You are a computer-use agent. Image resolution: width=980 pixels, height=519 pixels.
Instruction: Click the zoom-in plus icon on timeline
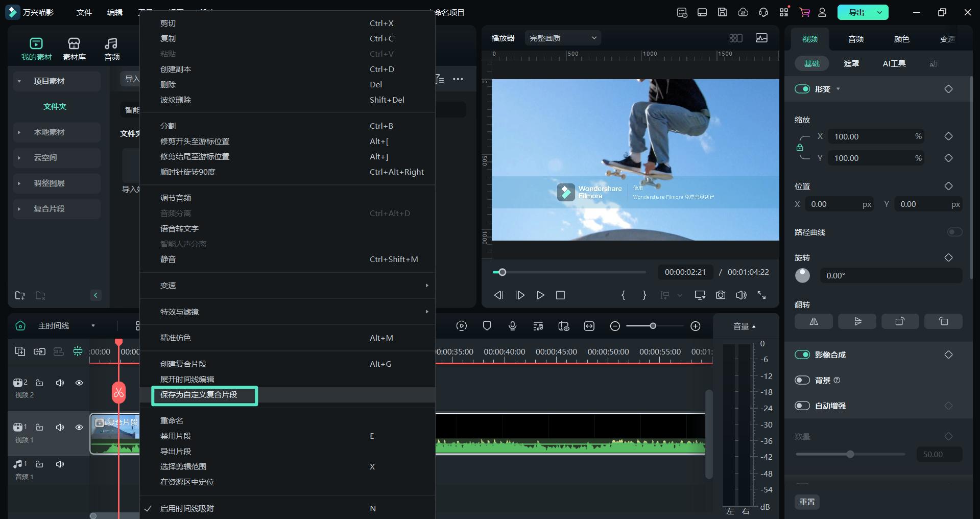click(x=695, y=326)
